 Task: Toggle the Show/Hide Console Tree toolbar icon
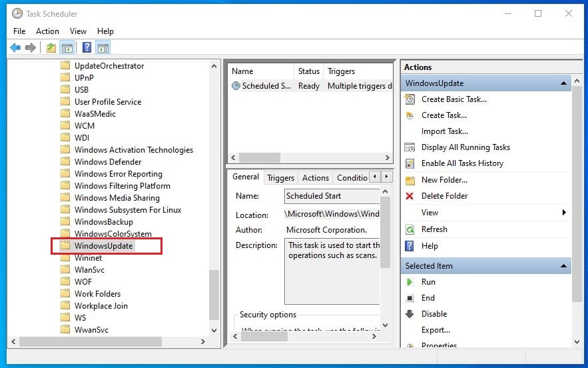pos(67,48)
